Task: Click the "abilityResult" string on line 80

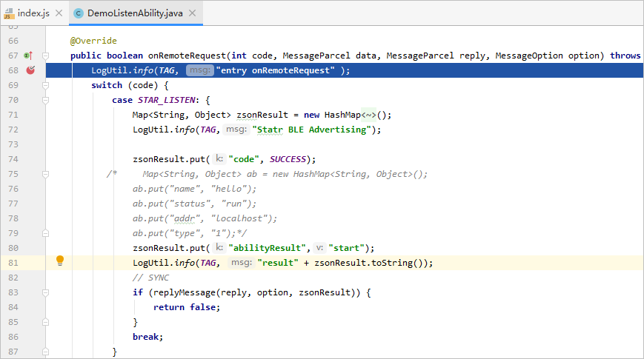Action: pos(268,248)
